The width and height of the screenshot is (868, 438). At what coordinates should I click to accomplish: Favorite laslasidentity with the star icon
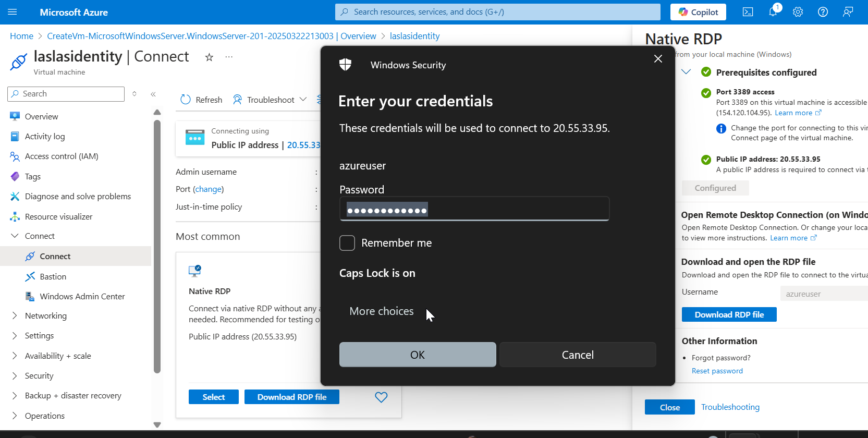209,57
